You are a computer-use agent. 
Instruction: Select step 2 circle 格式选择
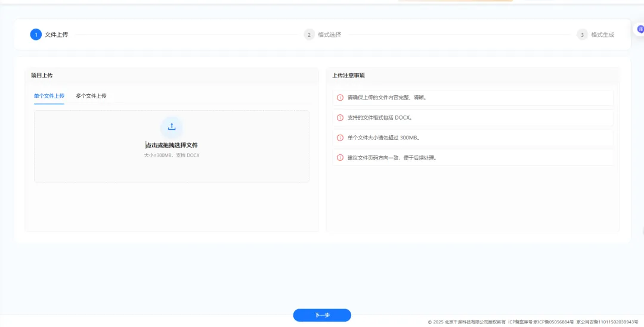309,35
